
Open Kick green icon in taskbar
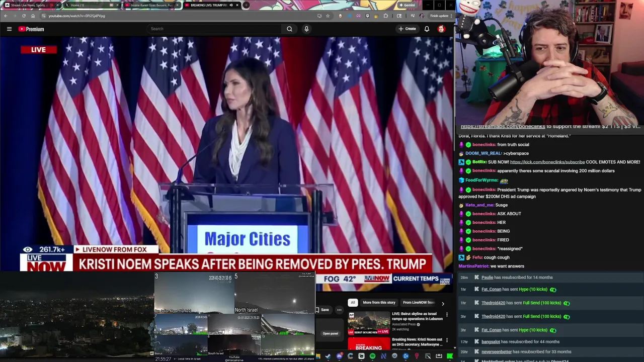click(x=450, y=356)
